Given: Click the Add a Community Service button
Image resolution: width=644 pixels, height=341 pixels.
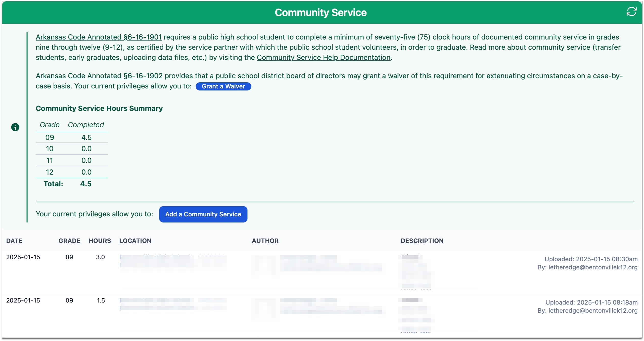Looking at the screenshot, I should [203, 214].
